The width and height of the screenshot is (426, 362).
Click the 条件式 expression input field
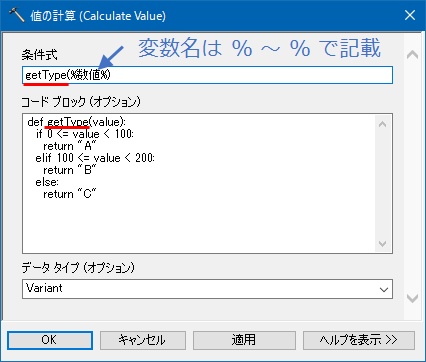(x=207, y=75)
